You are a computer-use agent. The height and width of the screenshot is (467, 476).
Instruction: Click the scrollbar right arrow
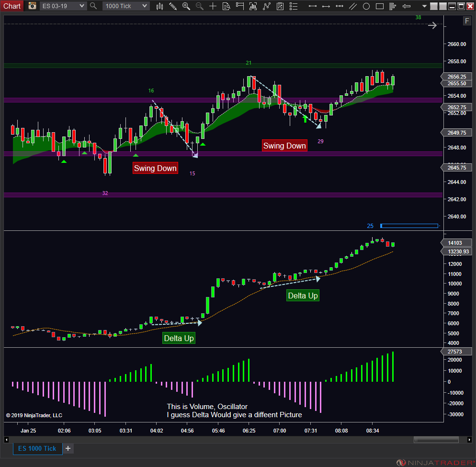(x=469, y=440)
